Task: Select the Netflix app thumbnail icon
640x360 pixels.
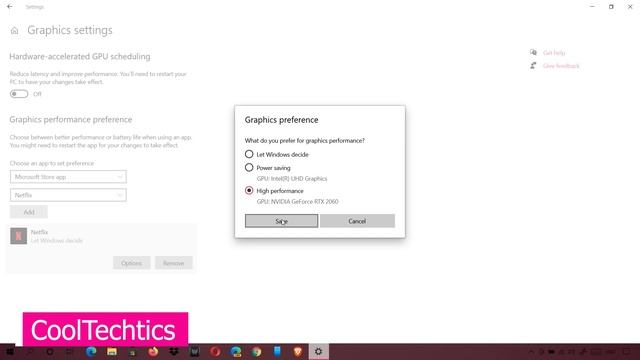Action: [18, 236]
